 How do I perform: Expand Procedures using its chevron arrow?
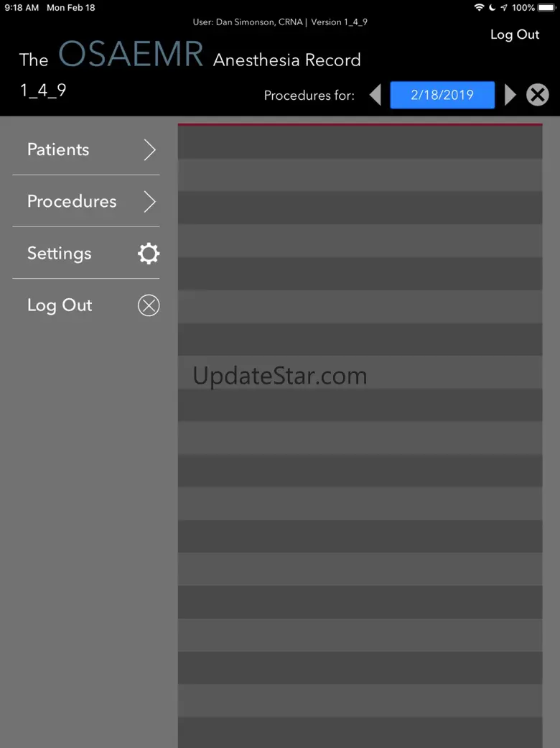(149, 202)
